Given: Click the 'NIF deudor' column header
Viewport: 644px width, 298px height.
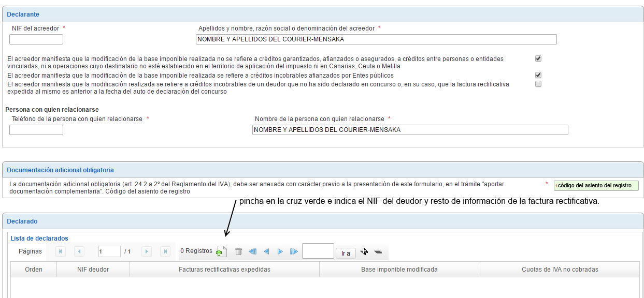Looking at the screenshot, I should (x=93, y=270).
